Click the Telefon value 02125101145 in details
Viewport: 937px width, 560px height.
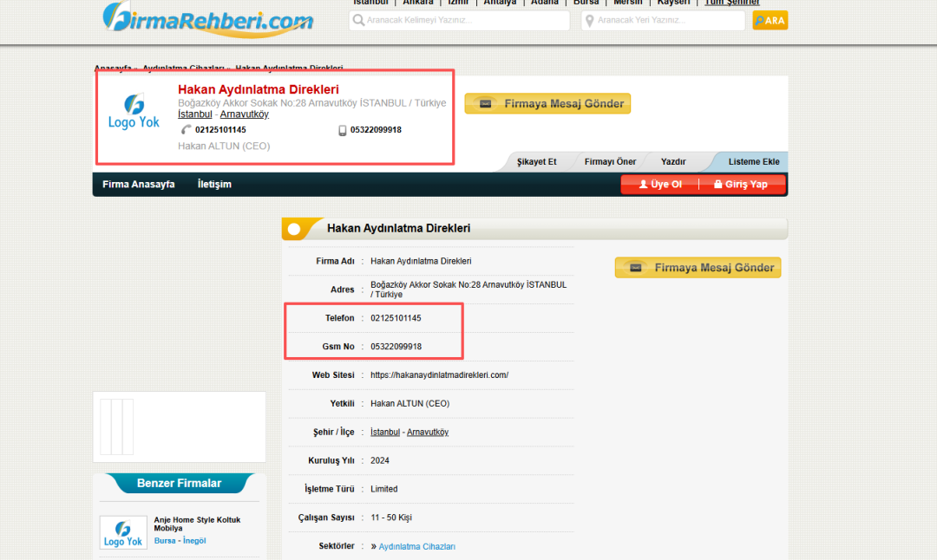click(x=396, y=318)
